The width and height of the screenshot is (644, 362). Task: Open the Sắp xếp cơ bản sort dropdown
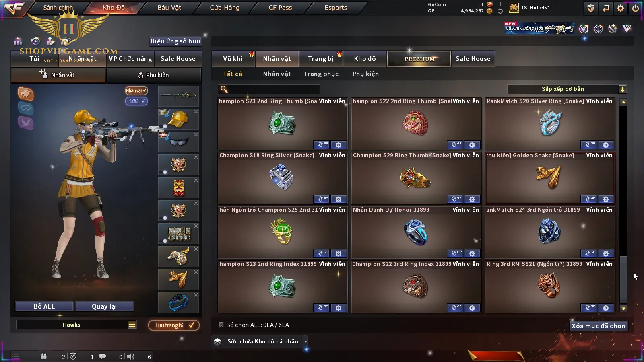coord(567,89)
